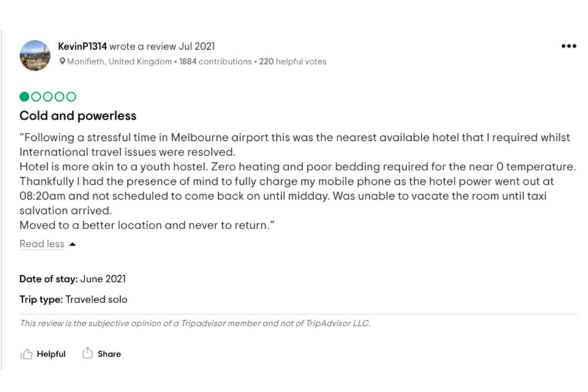588x392 pixels.
Task: Open KevinP1314 username profile link
Action: 83,47
